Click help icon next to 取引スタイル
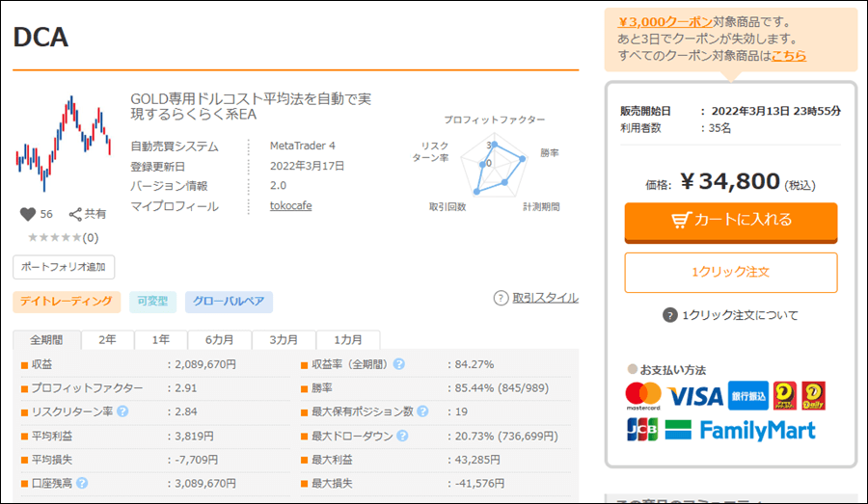Image resolution: width=868 pixels, height=504 pixels. (501, 298)
